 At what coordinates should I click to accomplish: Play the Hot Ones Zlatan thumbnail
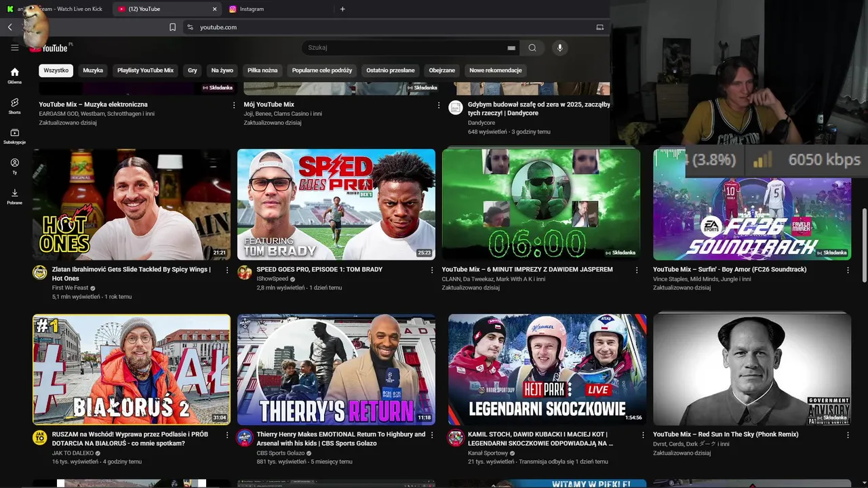click(x=132, y=205)
